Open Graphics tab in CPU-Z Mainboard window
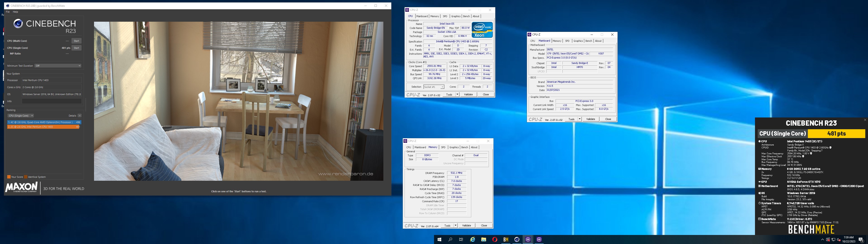The image size is (868, 244). click(x=578, y=41)
